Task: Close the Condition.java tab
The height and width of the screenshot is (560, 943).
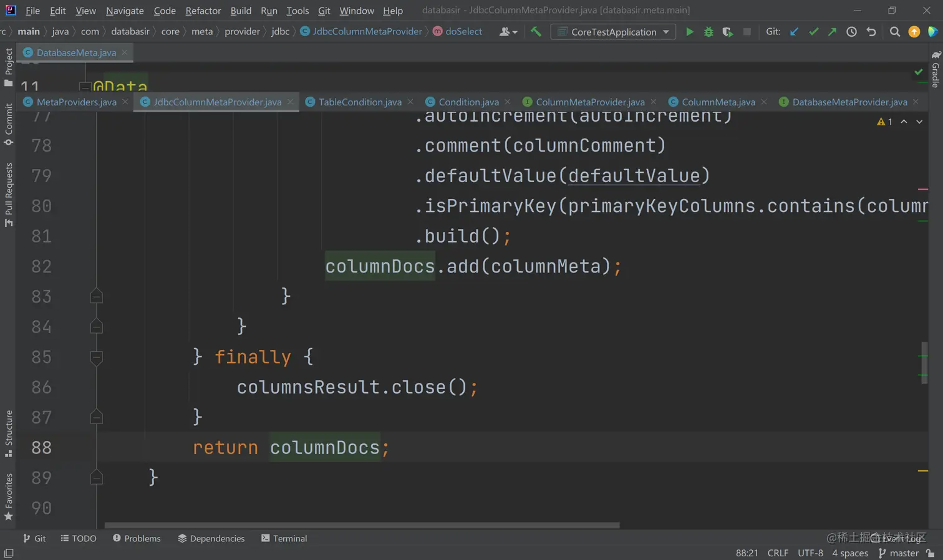Action: tap(508, 102)
